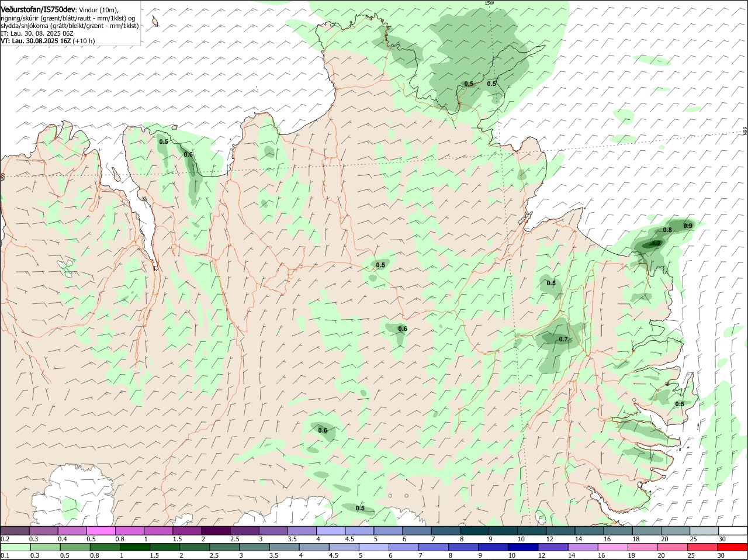This screenshot has height=560, width=748.
Task: Click the 0.1 label in the lower legend
Action: coord(5,555)
